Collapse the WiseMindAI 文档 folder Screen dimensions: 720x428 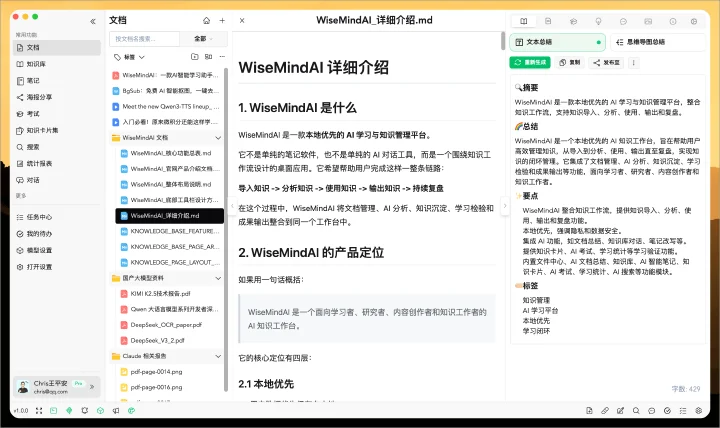click(218, 137)
